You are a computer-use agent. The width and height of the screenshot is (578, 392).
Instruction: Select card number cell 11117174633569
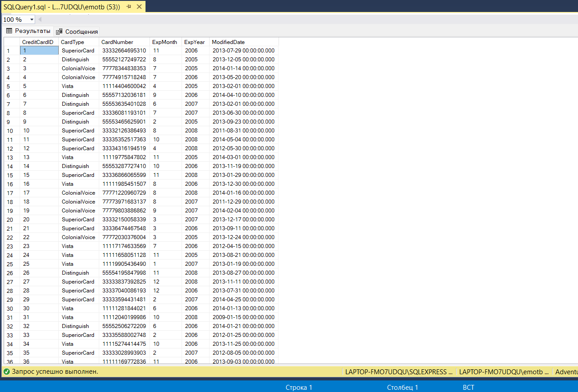coord(124,246)
